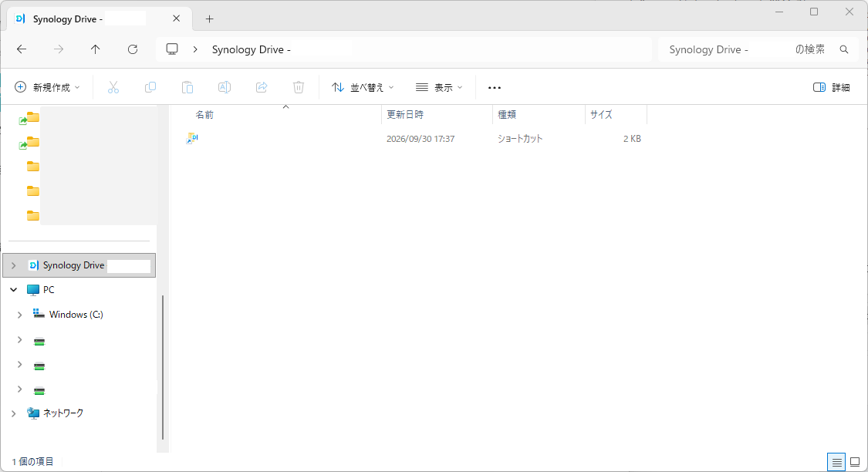This screenshot has height=472, width=868.
Task: Click the ショートカット type cell
Action: (x=520, y=139)
